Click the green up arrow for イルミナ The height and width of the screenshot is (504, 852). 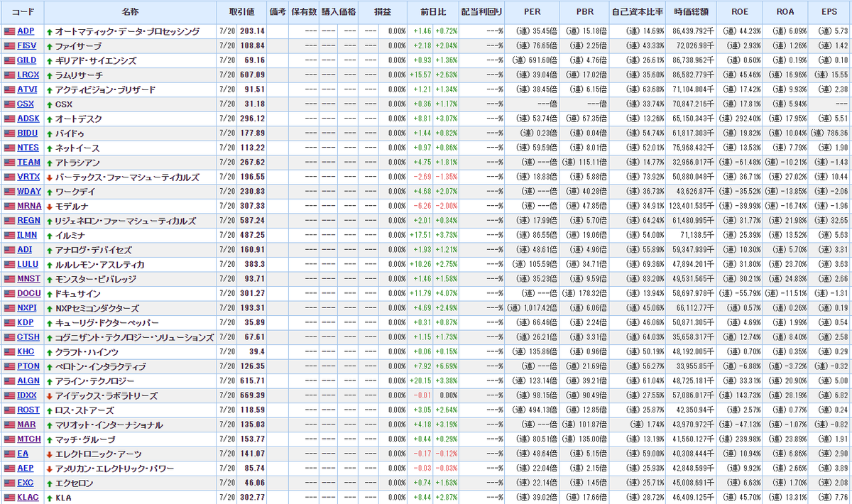[49, 236]
